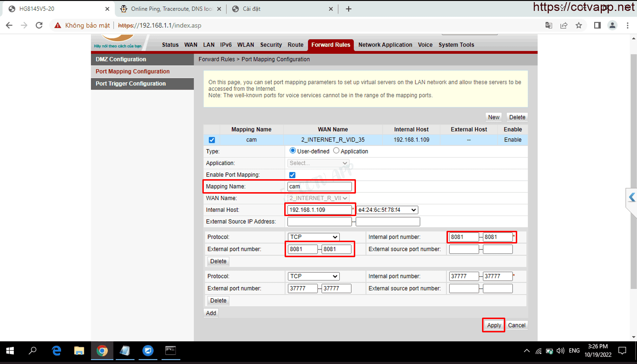Click the share page icon in address bar
The width and height of the screenshot is (637, 364).
click(564, 25)
